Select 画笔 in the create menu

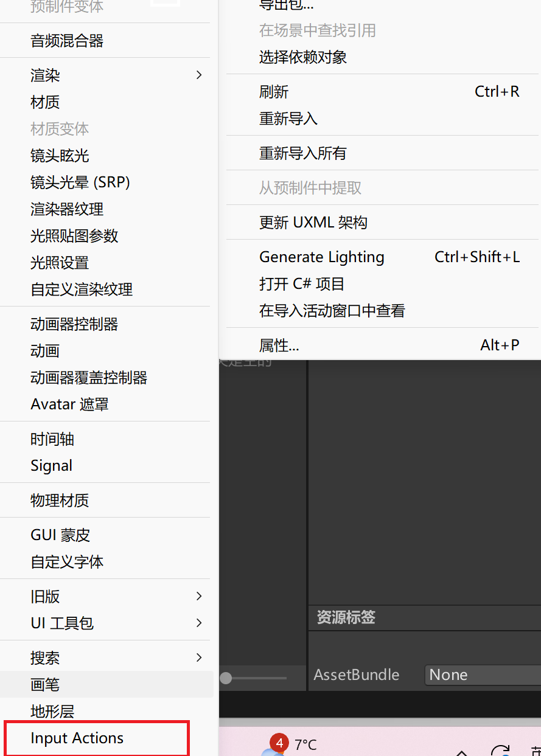point(106,685)
